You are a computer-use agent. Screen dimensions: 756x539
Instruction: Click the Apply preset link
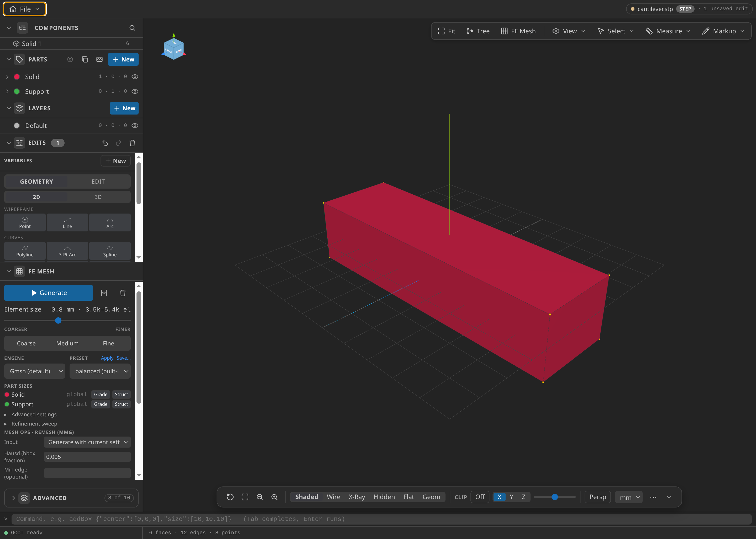pyautogui.click(x=107, y=358)
